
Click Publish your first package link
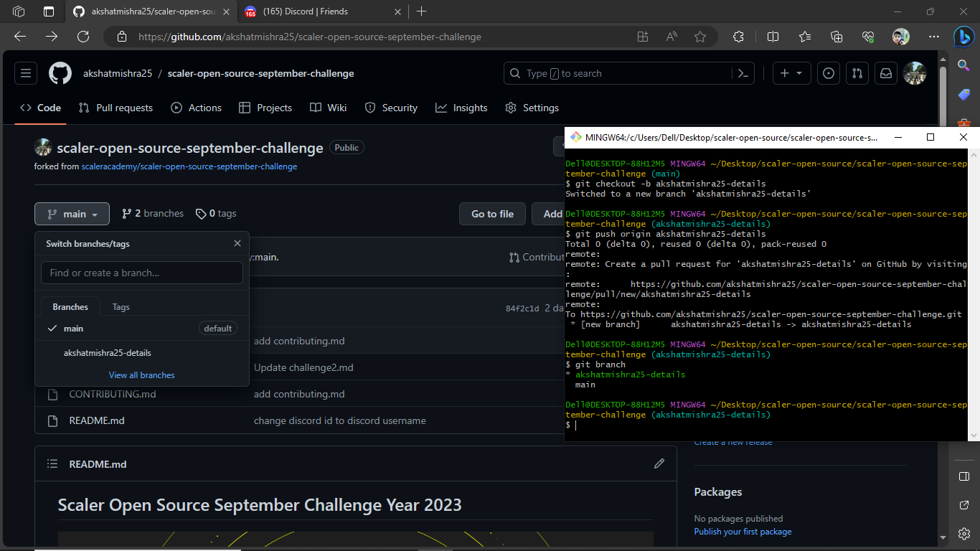tap(743, 532)
